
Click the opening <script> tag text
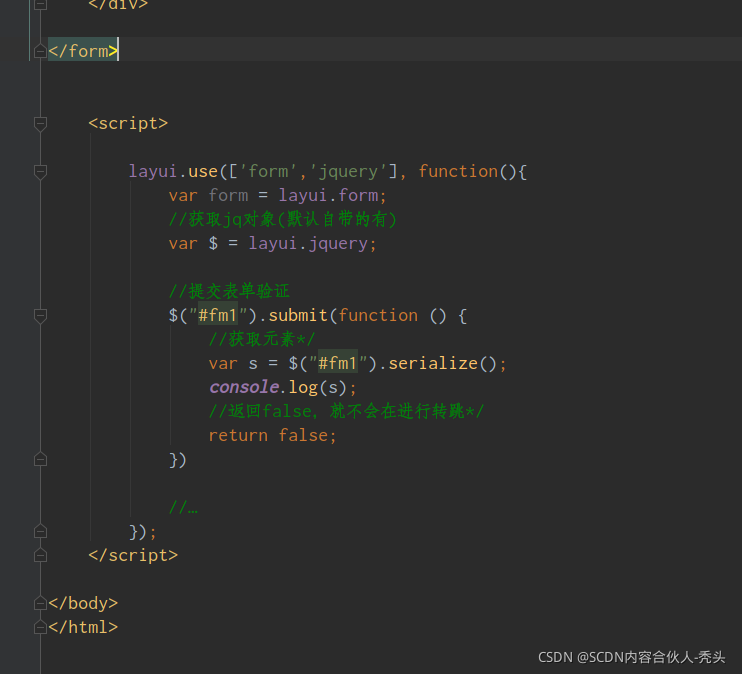click(128, 124)
